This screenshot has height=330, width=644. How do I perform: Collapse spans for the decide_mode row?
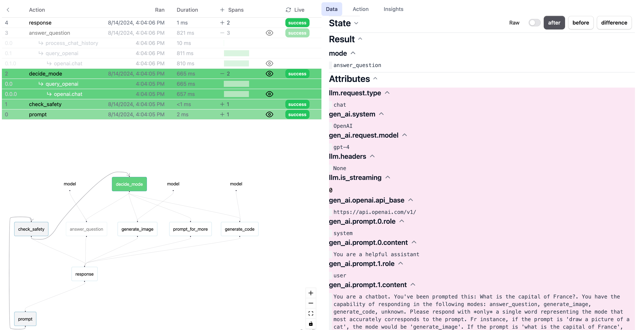click(222, 74)
